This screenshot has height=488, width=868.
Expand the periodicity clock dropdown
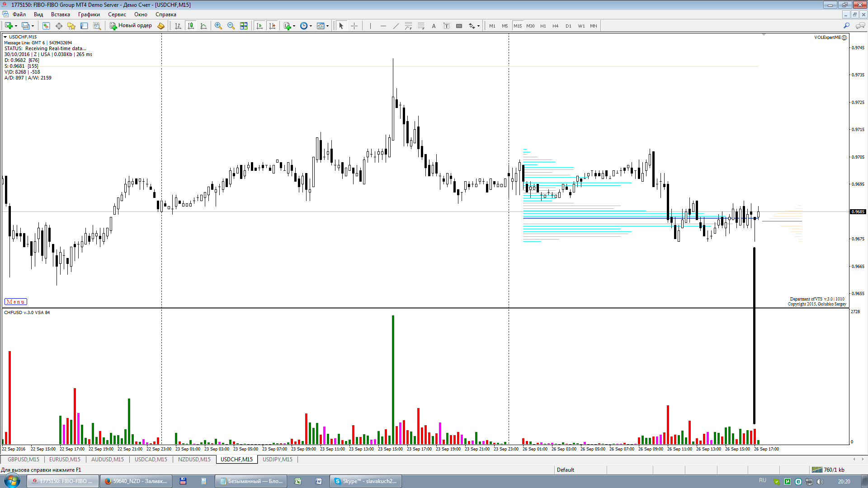click(311, 26)
